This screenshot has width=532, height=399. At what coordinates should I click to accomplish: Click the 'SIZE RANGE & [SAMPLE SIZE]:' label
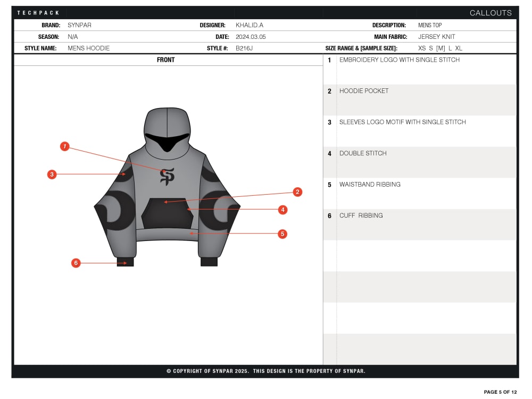(361, 48)
